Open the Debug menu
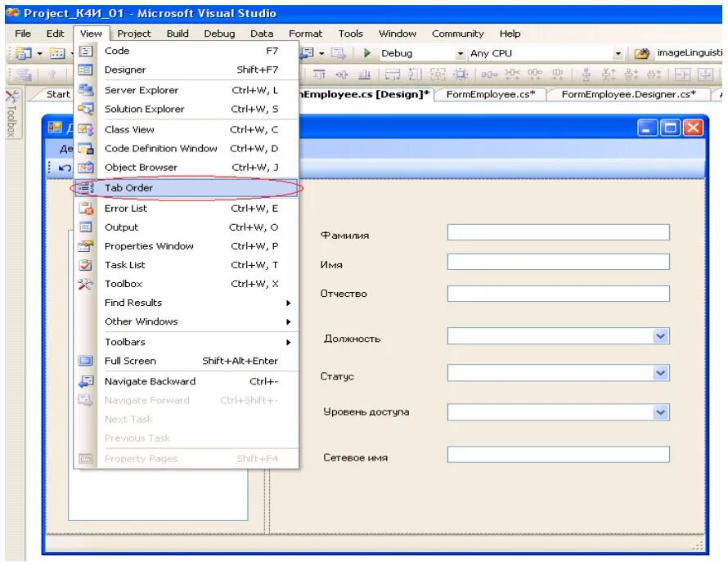728x566 pixels. point(219,34)
